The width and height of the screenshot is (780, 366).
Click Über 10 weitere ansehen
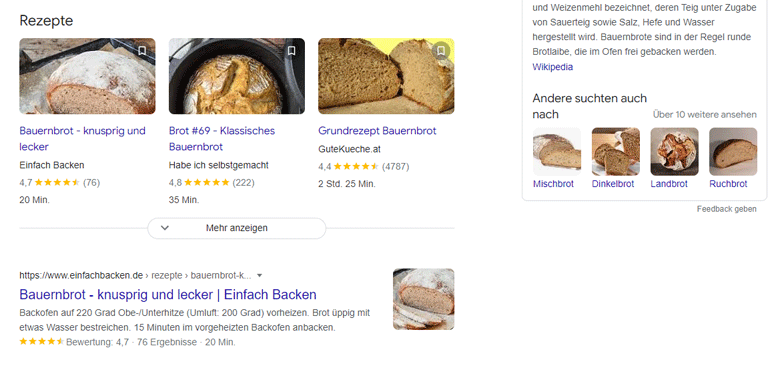tap(704, 115)
